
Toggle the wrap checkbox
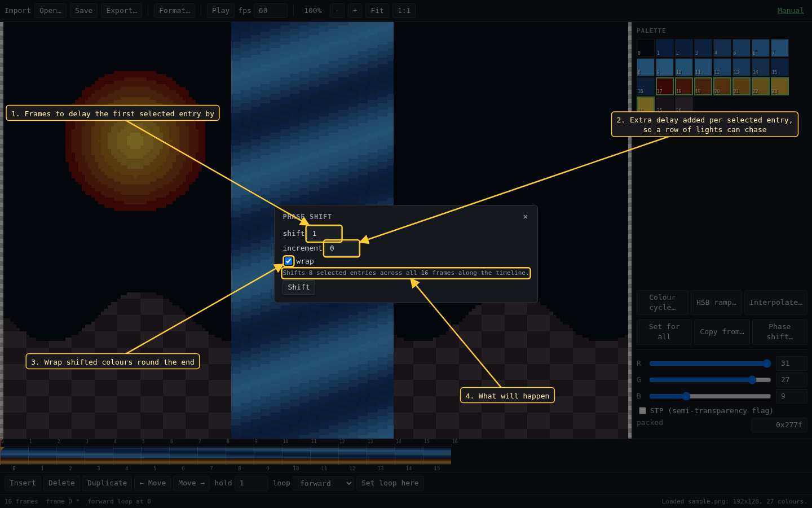tap(288, 261)
